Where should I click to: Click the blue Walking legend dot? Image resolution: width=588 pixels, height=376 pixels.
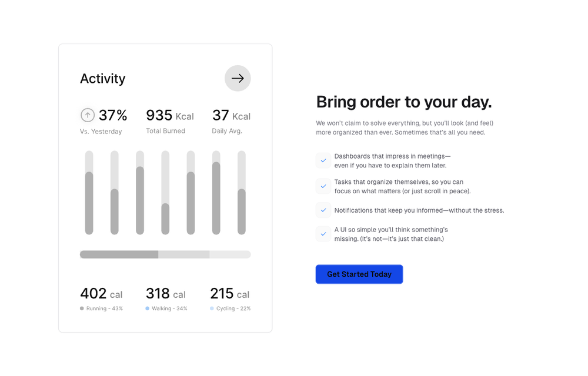(148, 308)
